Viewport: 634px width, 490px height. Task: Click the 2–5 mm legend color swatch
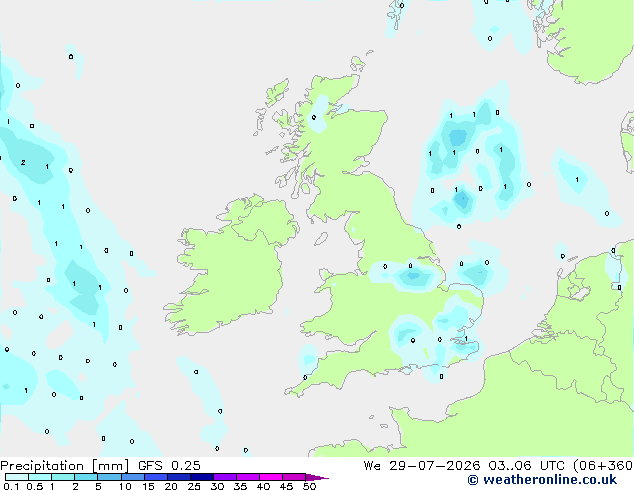point(86,477)
